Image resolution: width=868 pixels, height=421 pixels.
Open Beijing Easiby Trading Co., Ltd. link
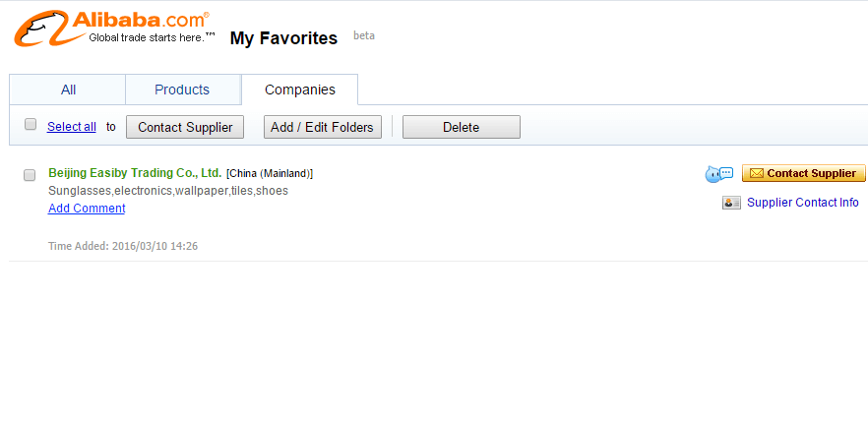pos(135,173)
